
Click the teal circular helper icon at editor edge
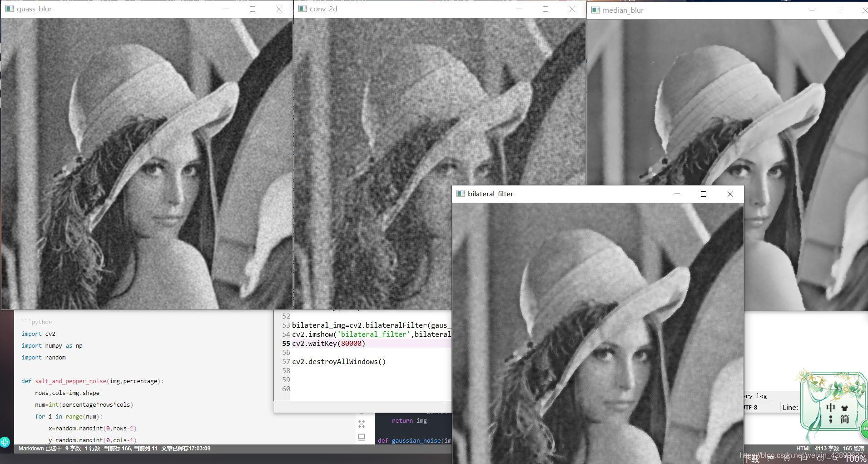(x=5, y=442)
